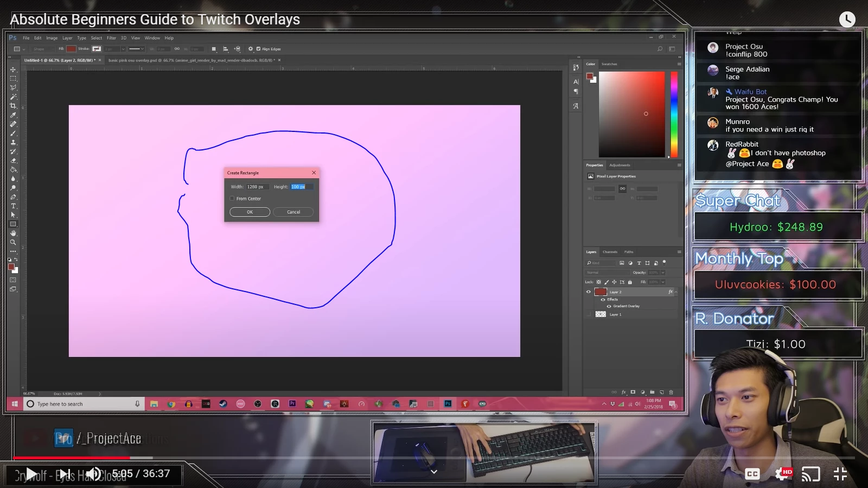Select the Lasso tool
The width and height of the screenshot is (868, 488).
[x=13, y=87]
